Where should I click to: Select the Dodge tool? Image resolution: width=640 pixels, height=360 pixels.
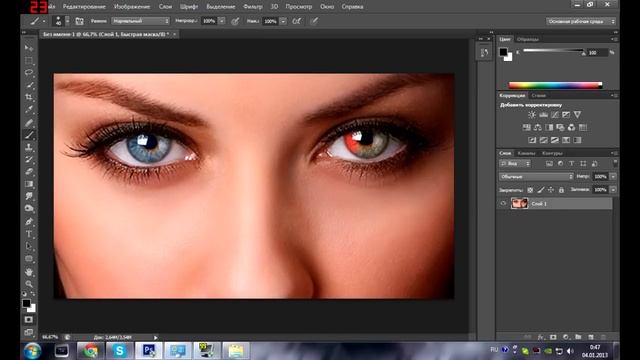pyautogui.click(x=29, y=209)
